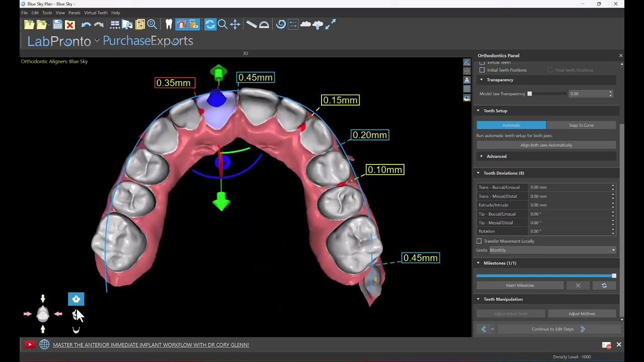This screenshot has width=644, height=362.
Task: Collapse the Transparency section
Action: coord(481,80)
